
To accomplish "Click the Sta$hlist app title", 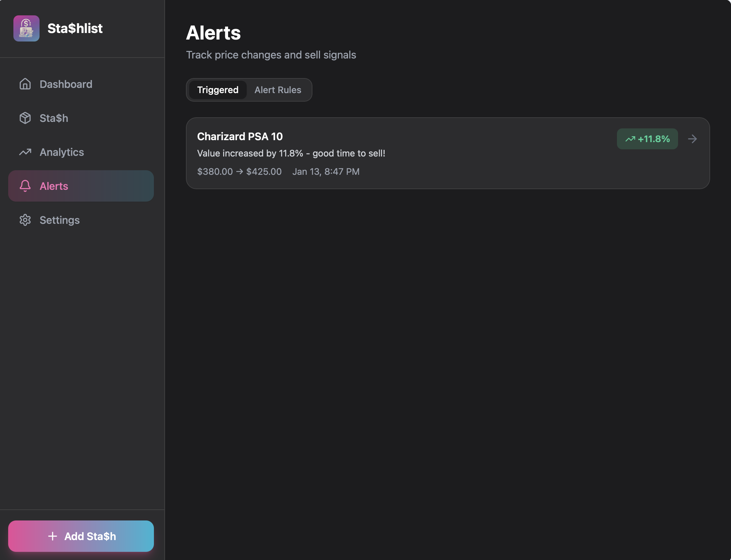I will pyautogui.click(x=75, y=28).
